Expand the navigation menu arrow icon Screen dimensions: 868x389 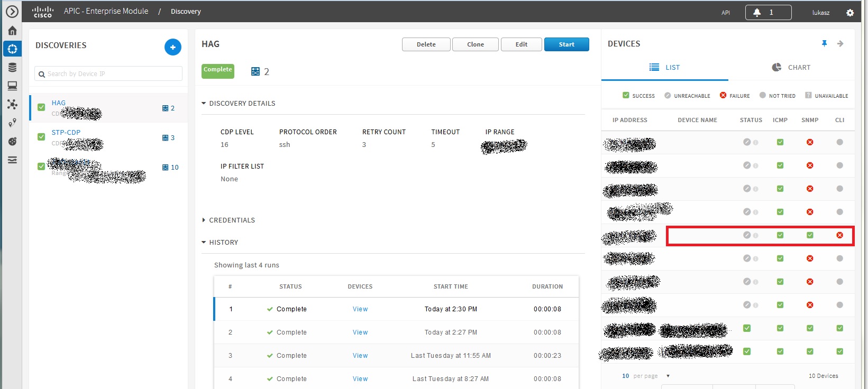[x=12, y=12]
